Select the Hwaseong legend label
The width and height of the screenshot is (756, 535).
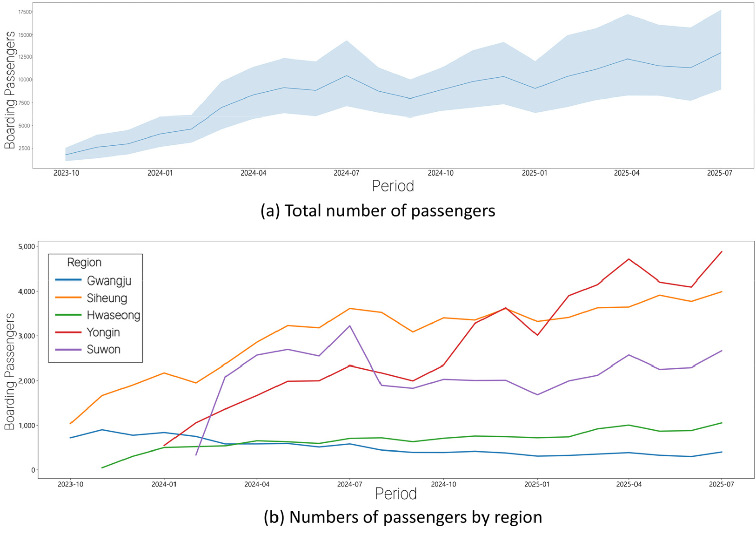[x=113, y=315]
